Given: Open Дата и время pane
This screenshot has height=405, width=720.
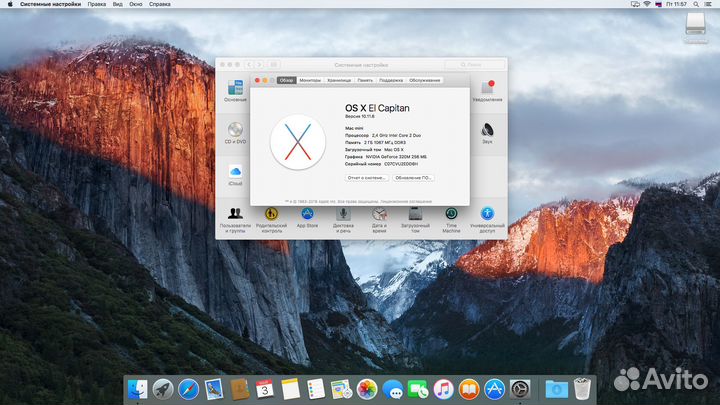Looking at the screenshot, I should click(379, 220).
